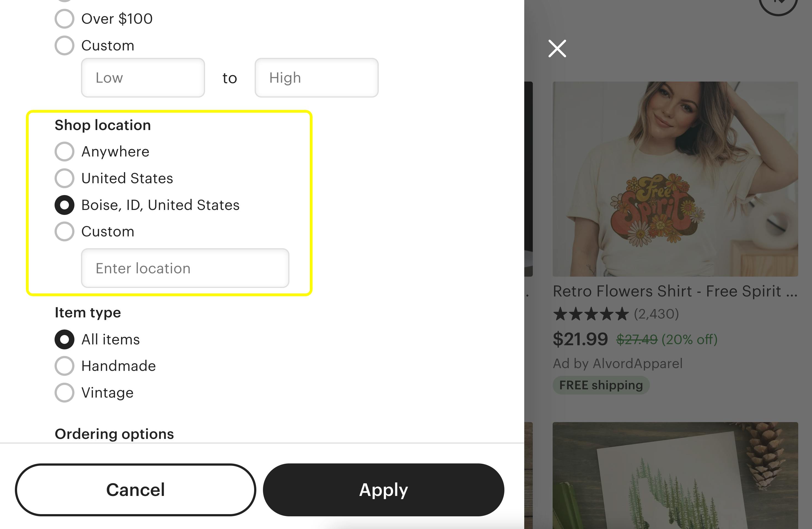Close the product detail overlay
Viewport: 812px width, 529px height.
[x=558, y=48]
